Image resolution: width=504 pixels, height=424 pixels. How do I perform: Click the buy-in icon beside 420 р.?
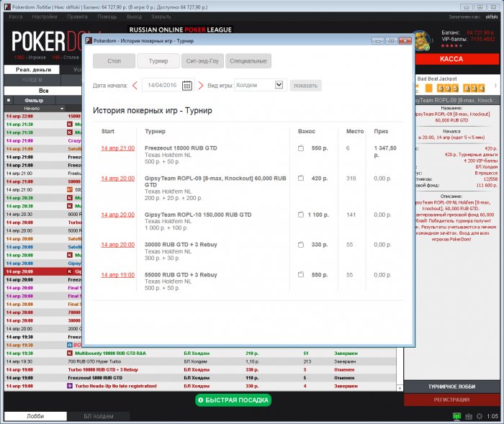pyautogui.click(x=301, y=178)
